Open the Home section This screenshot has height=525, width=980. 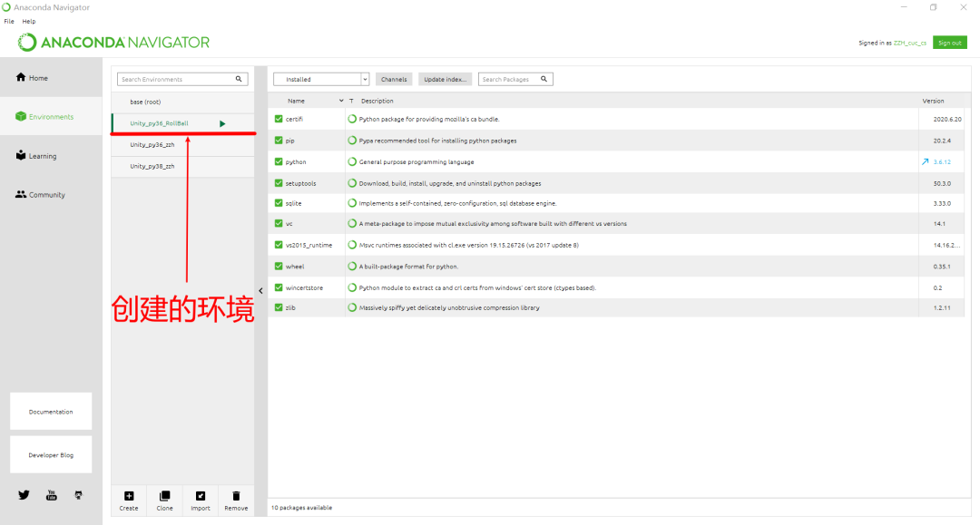51,77
